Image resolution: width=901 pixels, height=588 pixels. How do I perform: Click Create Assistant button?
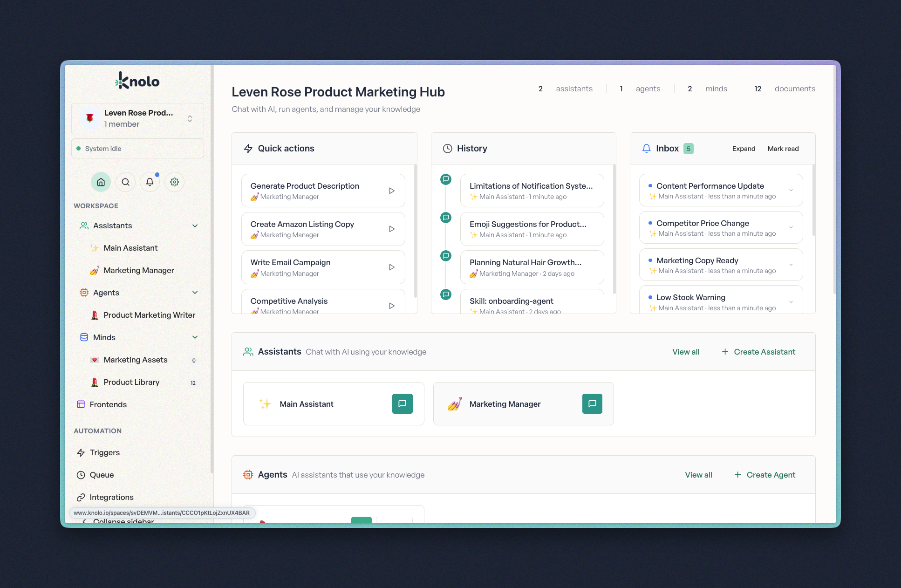(758, 352)
